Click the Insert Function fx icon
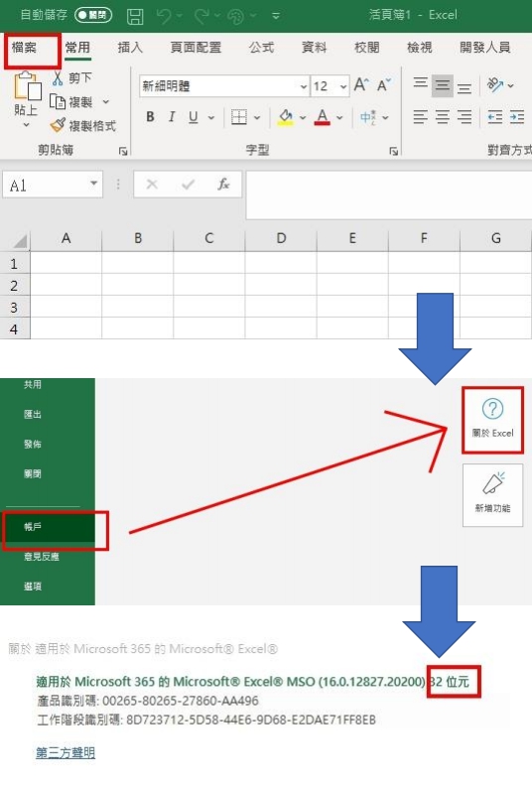Image resolution: width=532 pixels, height=786 pixels. tap(223, 185)
